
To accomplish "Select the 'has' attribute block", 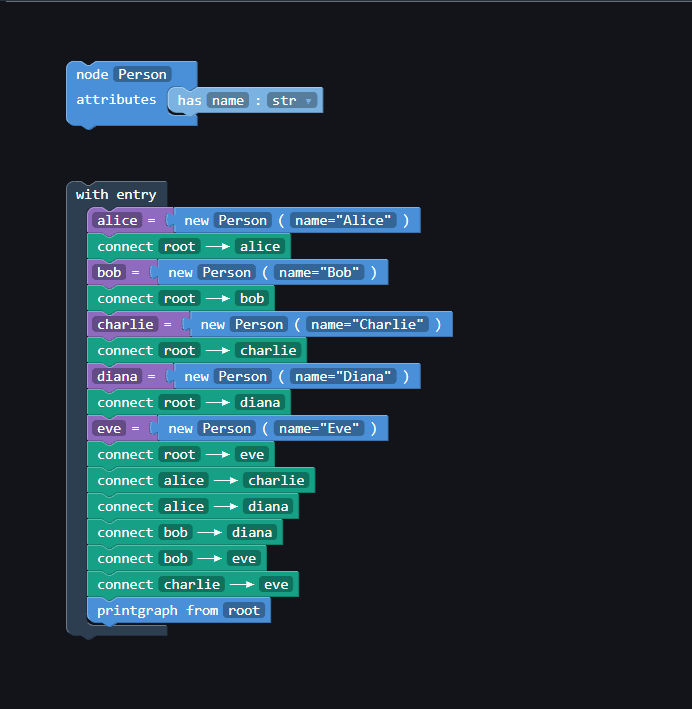I will pyautogui.click(x=189, y=100).
